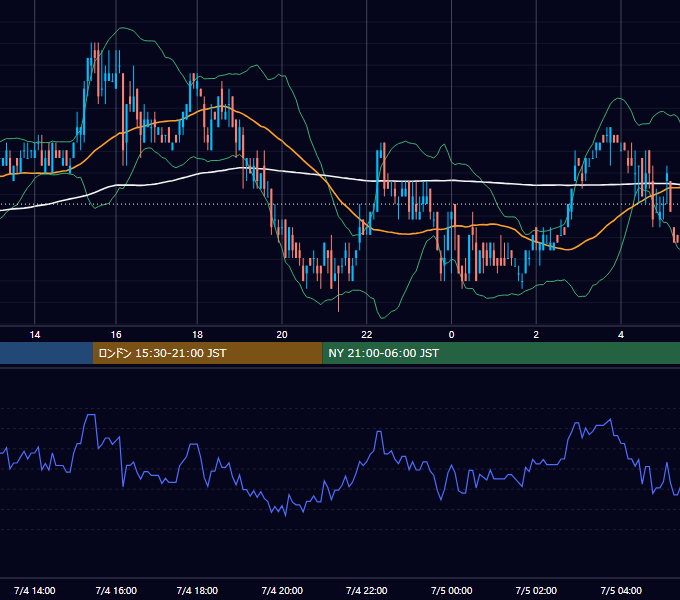Click the 7/4 18:00 date label
The width and height of the screenshot is (680, 600).
[x=197, y=591]
